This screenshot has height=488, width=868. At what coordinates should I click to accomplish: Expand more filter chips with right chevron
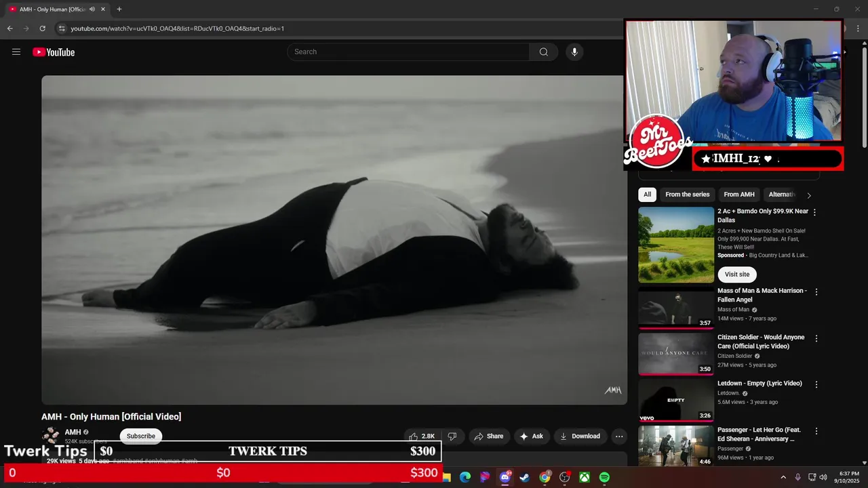pos(808,195)
